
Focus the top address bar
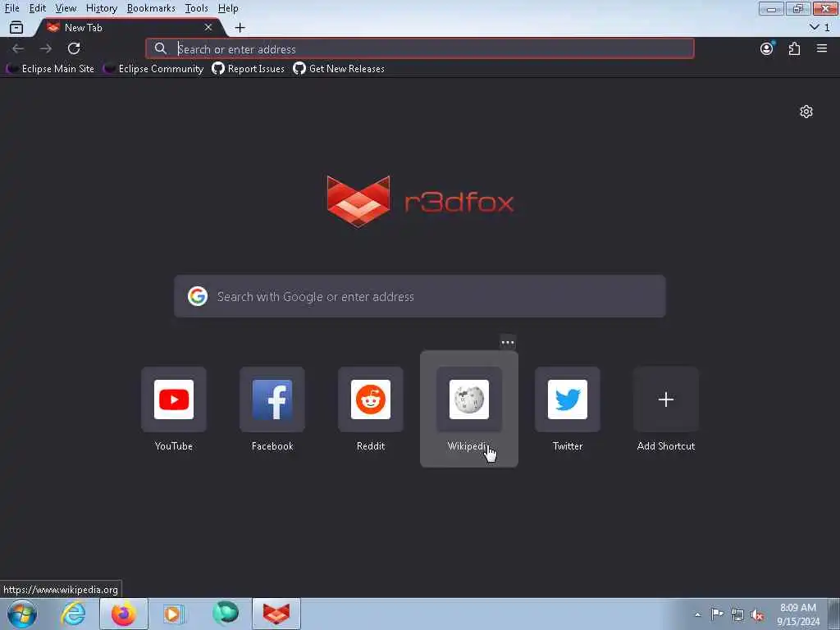[x=419, y=48]
